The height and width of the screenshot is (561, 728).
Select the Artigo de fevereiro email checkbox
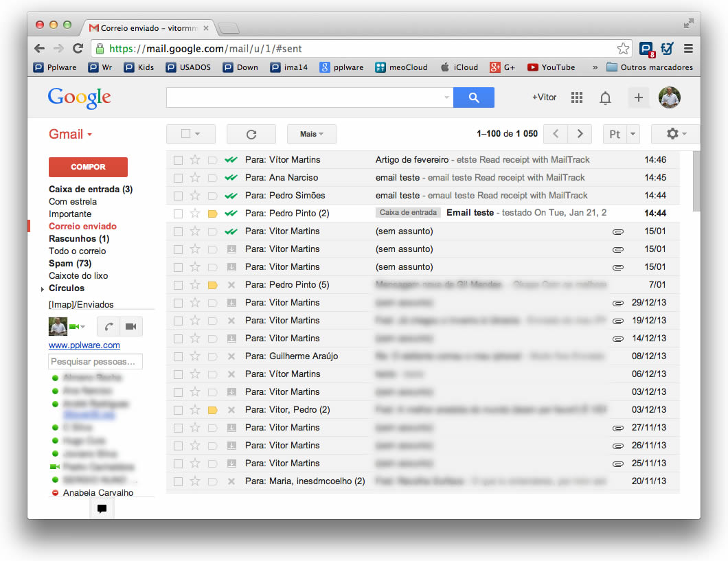tap(177, 159)
